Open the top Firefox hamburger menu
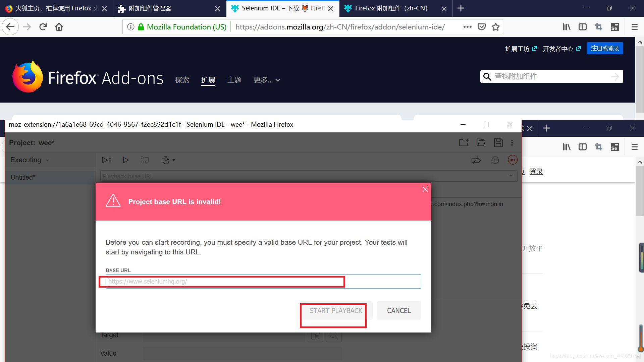Image resolution: width=644 pixels, height=362 pixels. (635, 27)
